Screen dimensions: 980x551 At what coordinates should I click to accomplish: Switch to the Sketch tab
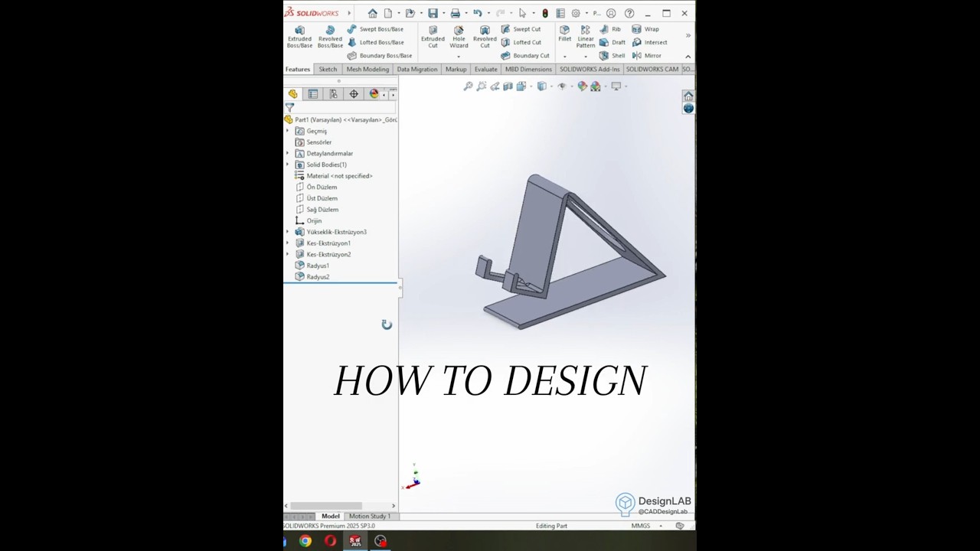[x=328, y=69]
